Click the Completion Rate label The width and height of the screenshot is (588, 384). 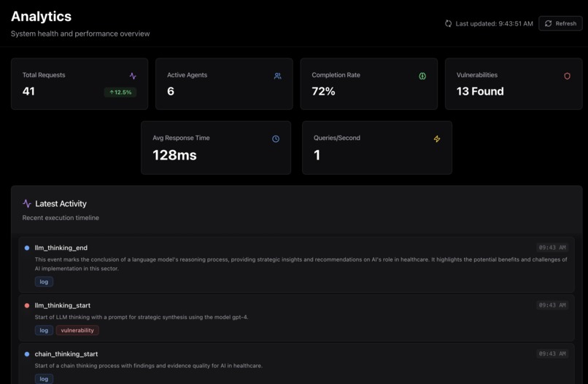pyautogui.click(x=336, y=75)
